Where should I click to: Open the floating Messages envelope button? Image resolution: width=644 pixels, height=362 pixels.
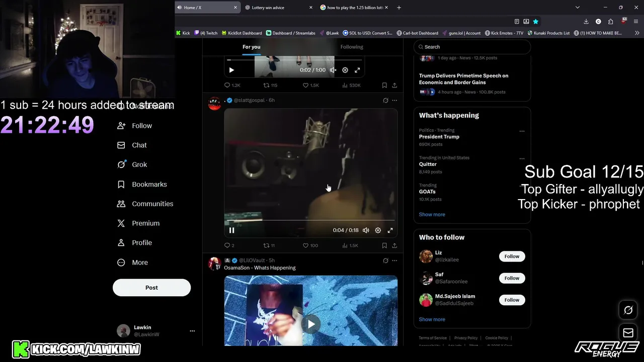point(628,333)
